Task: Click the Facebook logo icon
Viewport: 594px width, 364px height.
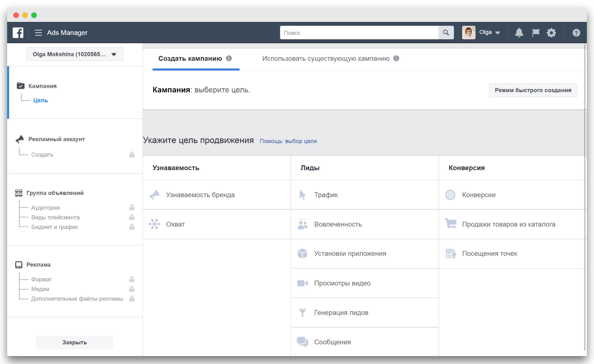Action: click(x=18, y=33)
